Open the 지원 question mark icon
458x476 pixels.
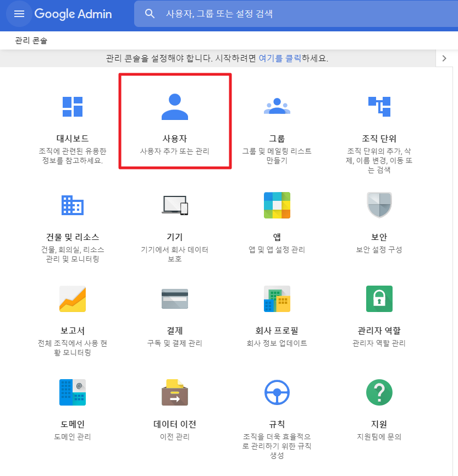379,392
